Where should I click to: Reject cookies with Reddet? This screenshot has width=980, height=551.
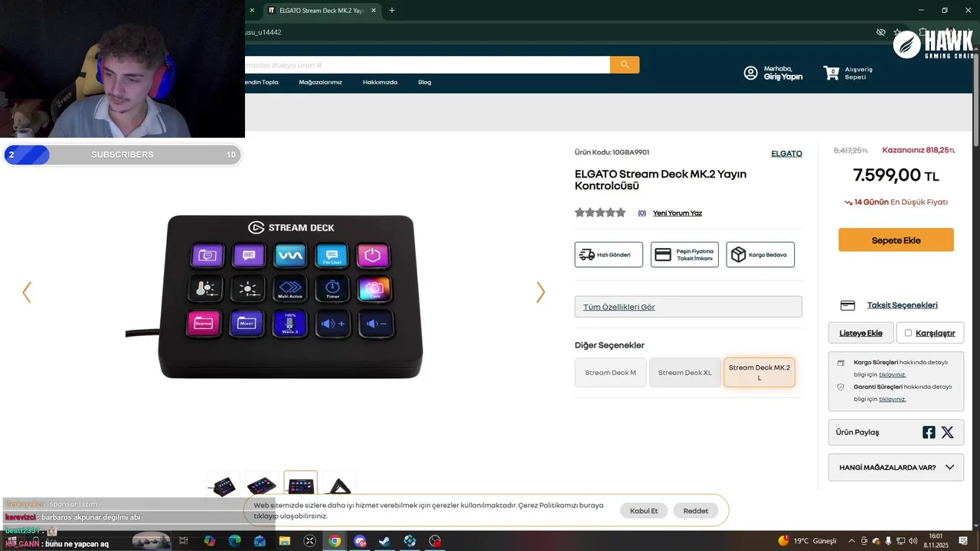696,510
